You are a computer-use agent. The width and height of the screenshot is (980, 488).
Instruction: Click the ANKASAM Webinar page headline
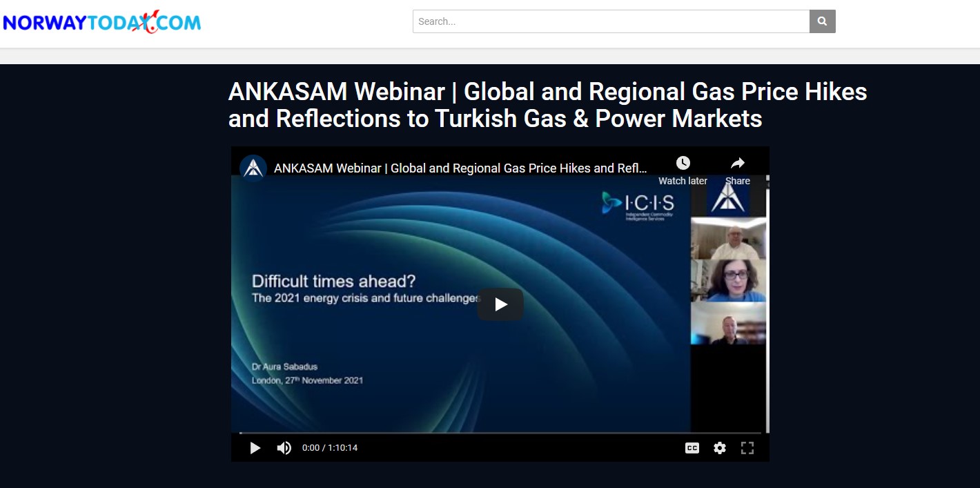coord(547,105)
